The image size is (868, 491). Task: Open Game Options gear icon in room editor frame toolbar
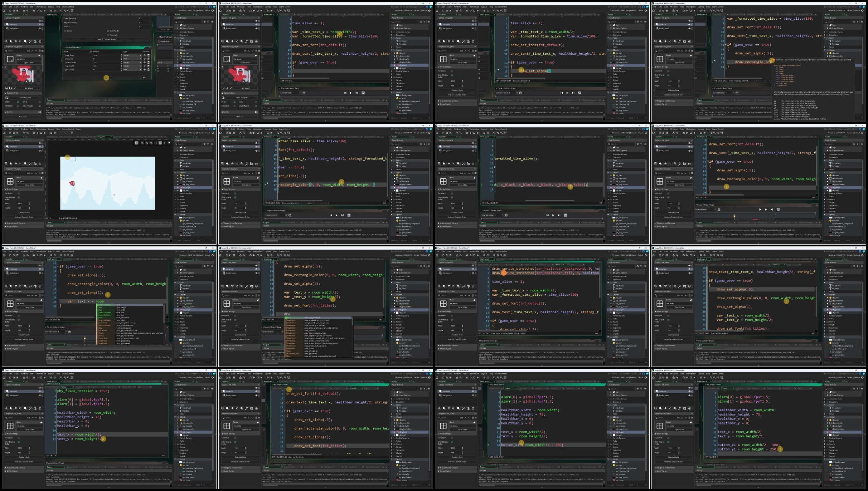51,133
